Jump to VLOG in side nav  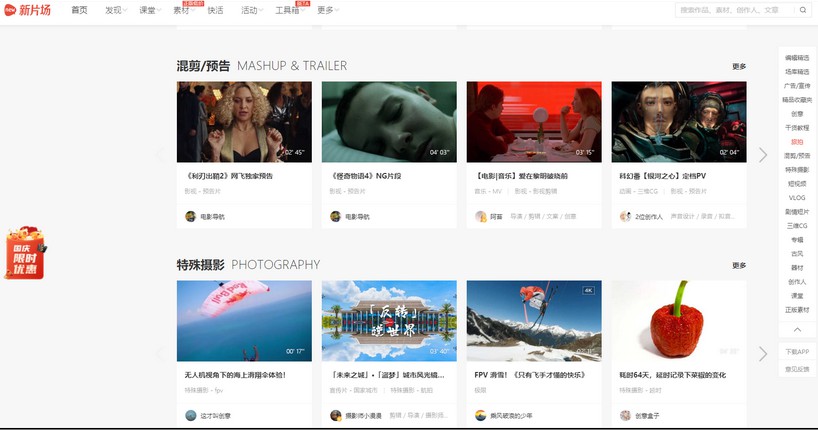pyautogui.click(x=797, y=198)
